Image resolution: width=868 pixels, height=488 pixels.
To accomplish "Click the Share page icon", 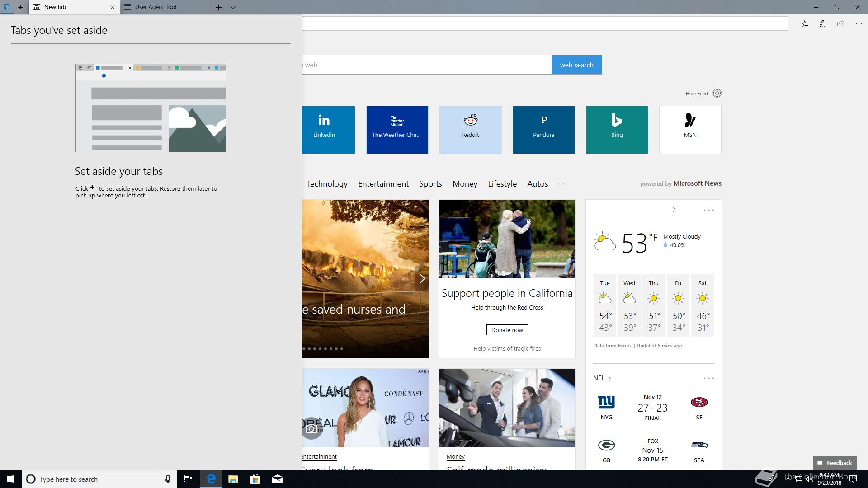I will (x=840, y=23).
